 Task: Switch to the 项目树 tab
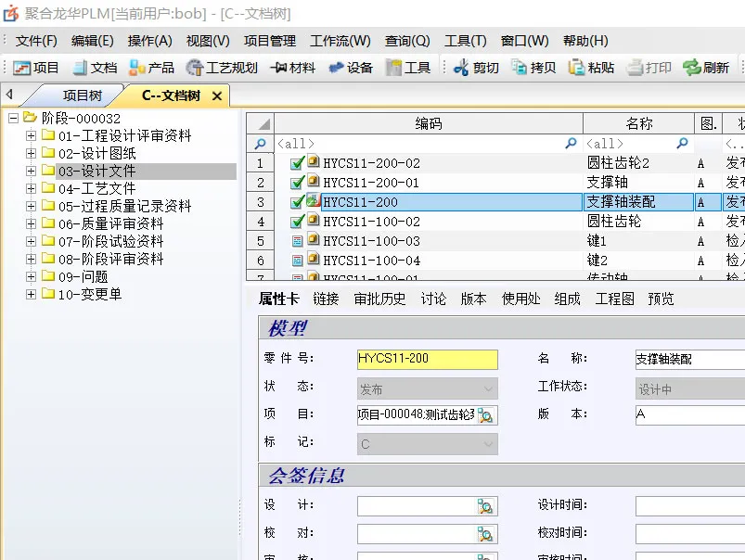point(82,95)
